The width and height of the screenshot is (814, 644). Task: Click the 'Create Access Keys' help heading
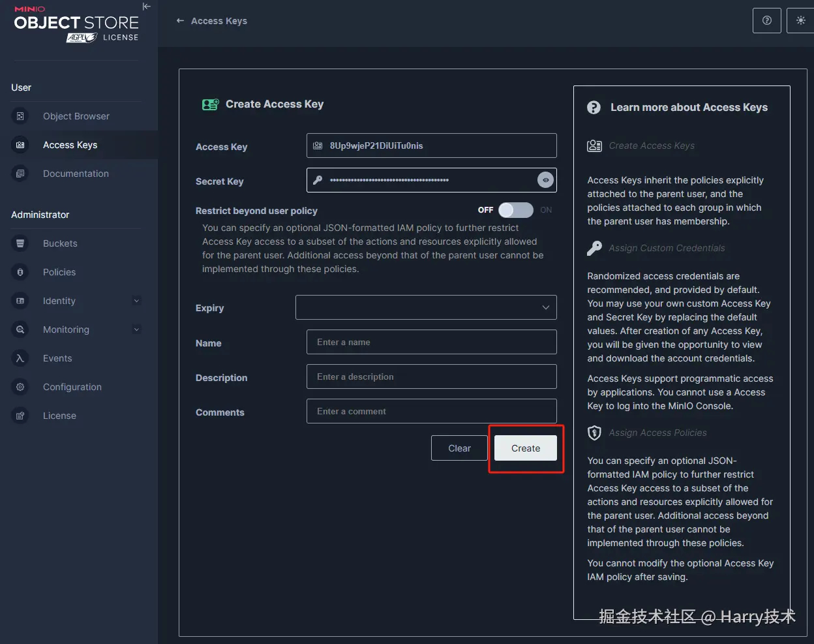point(652,146)
